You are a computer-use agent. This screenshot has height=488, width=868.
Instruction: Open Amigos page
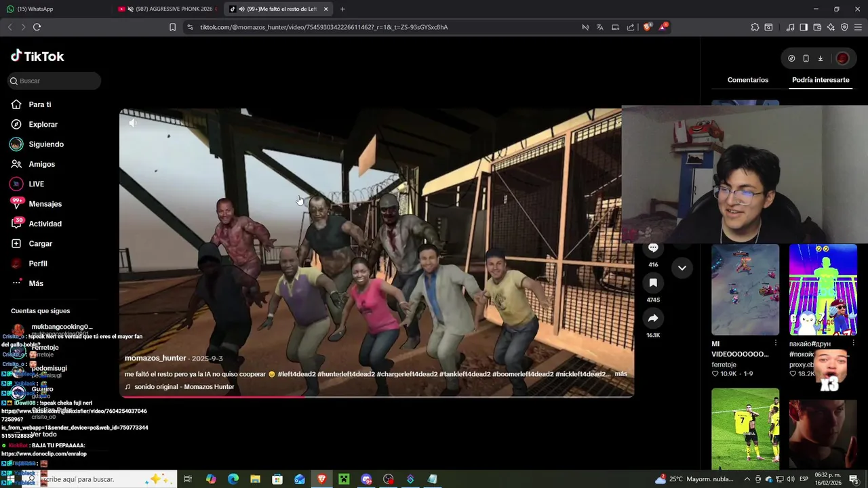click(x=41, y=164)
